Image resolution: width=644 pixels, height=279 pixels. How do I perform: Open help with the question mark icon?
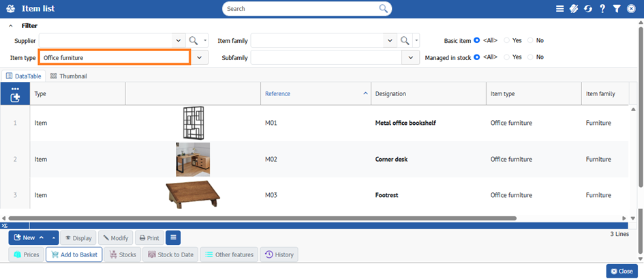coord(602,9)
